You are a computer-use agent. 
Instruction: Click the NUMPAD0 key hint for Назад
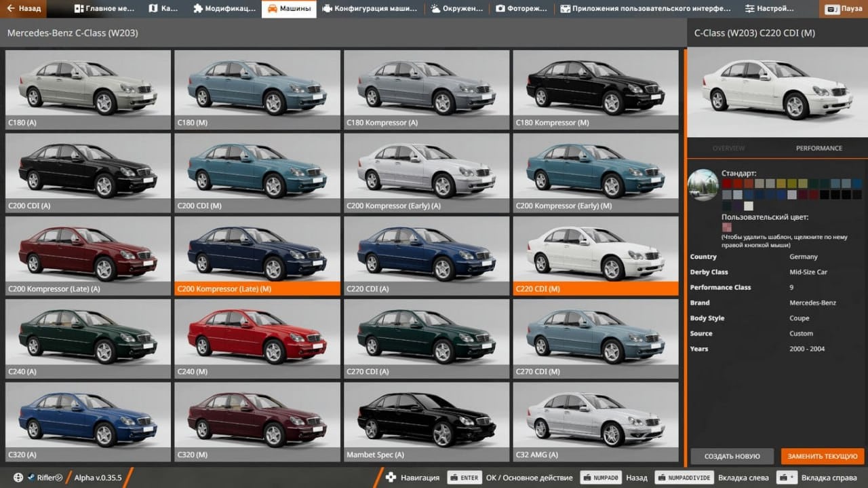point(601,477)
